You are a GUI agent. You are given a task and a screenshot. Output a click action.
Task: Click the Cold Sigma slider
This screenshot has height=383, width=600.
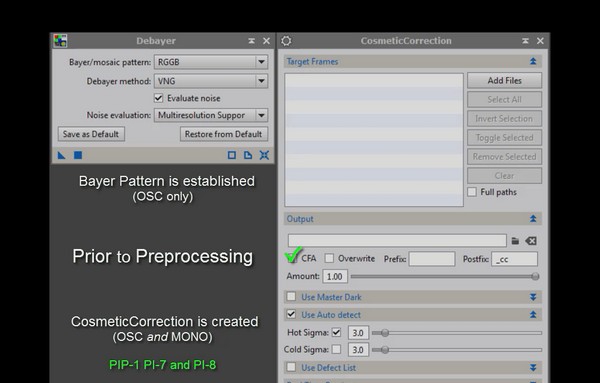pos(457,350)
